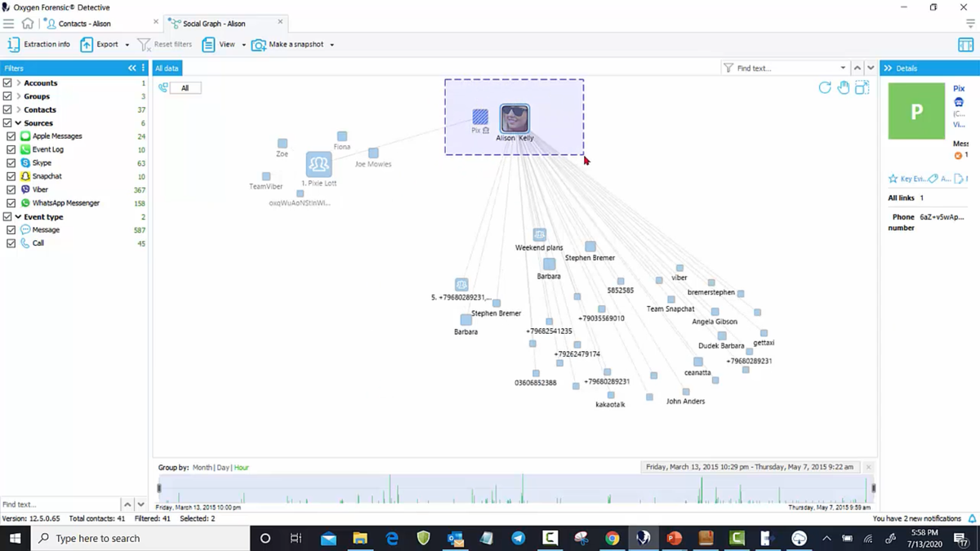
Task: Click the right timeline range handle
Action: point(874,488)
